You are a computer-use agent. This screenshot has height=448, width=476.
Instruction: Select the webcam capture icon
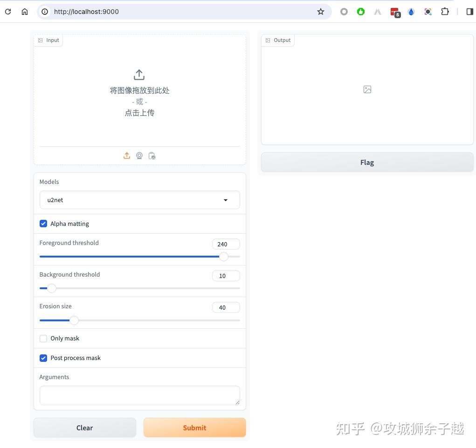[x=139, y=156]
